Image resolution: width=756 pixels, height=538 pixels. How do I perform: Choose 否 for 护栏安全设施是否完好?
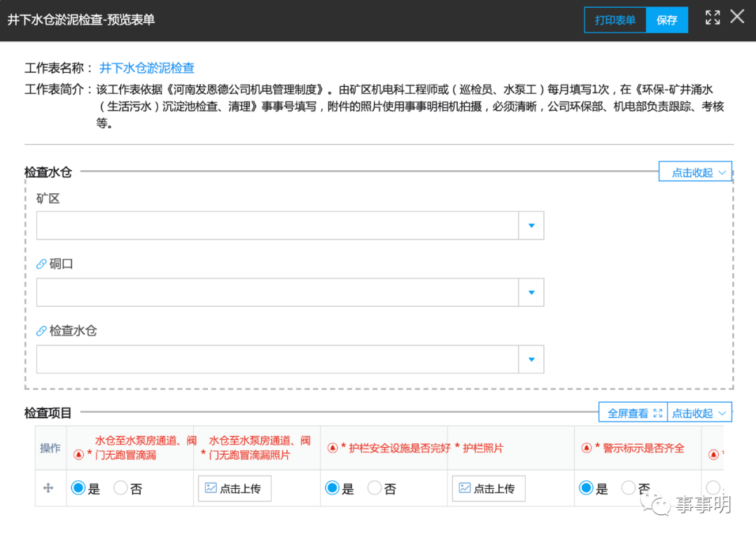374,488
